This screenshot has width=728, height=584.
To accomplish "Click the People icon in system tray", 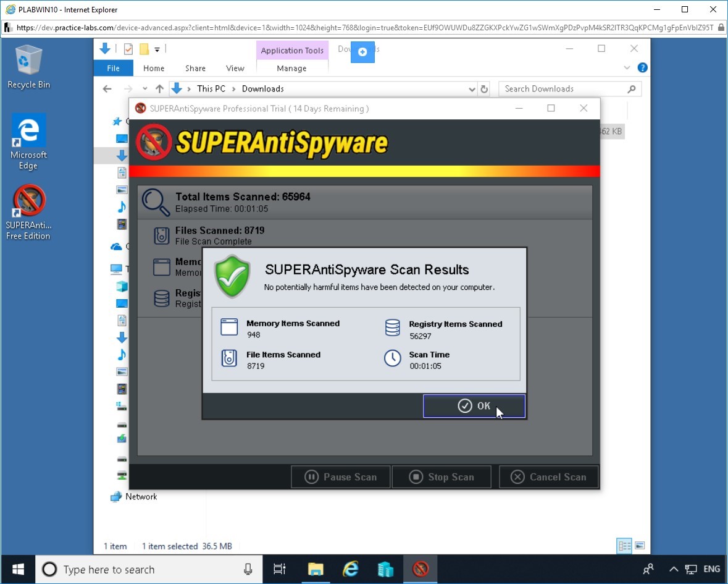I will pyautogui.click(x=648, y=569).
